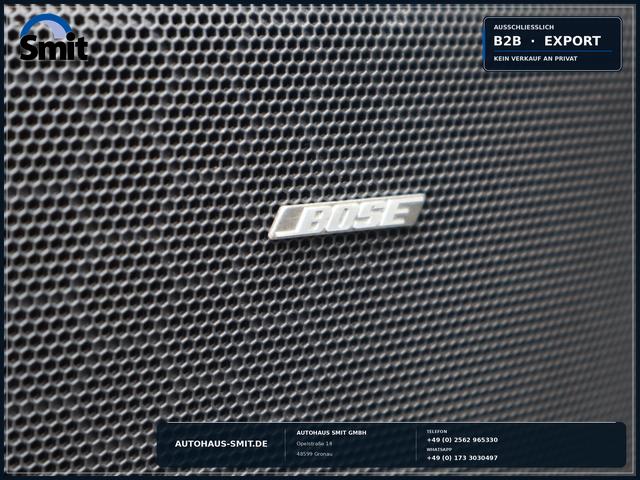Click the 'TELEFON' label
This screenshot has width=640, height=480.
437,431
